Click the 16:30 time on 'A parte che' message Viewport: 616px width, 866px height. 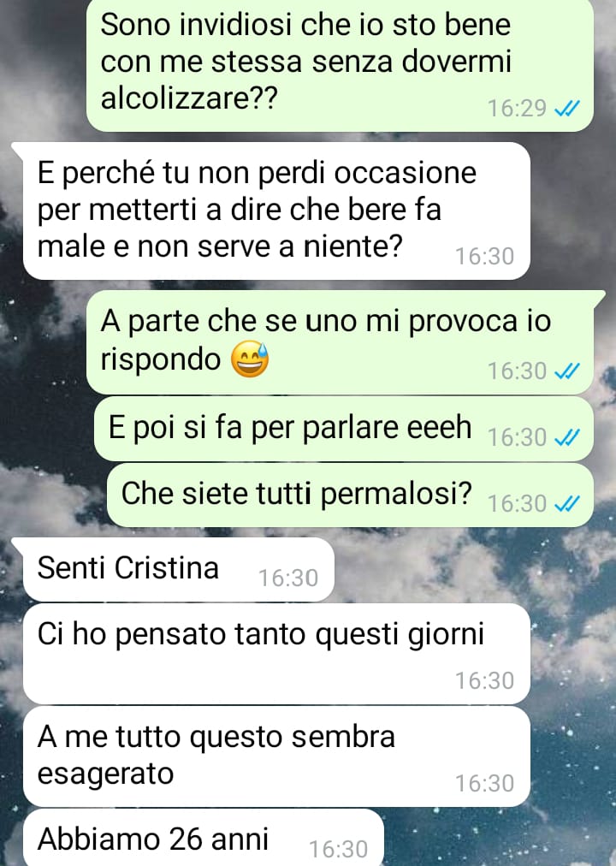tap(517, 371)
